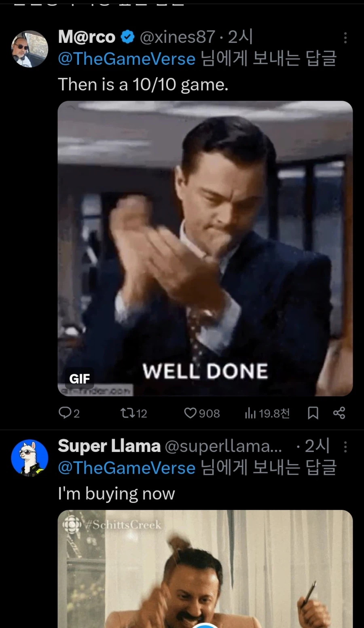Open more options for Super Llama's tweet
Viewport: 364px width, 628px height.
pyautogui.click(x=345, y=447)
